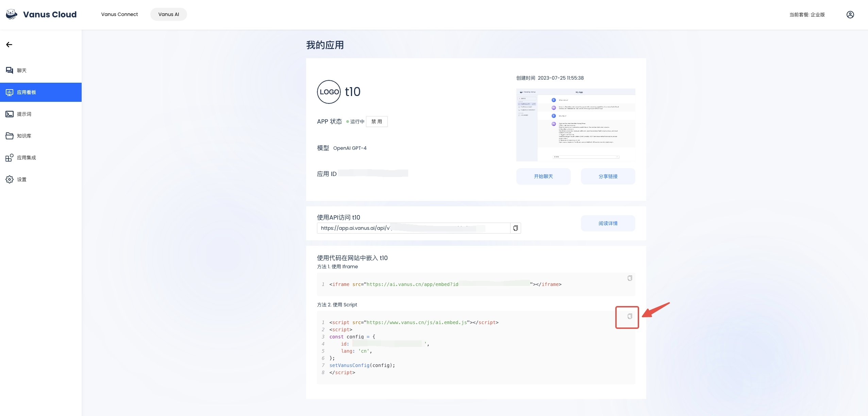868x416 pixels.
Task: Open 应用集成 in the sidebar
Action: pyautogui.click(x=41, y=158)
